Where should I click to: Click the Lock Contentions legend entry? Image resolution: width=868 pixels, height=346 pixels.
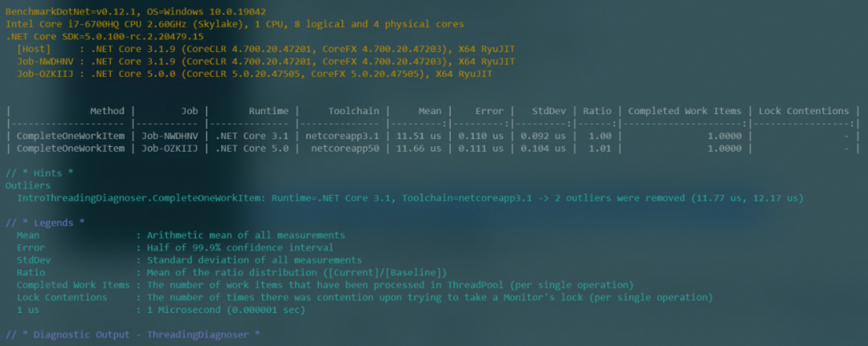tap(364, 297)
